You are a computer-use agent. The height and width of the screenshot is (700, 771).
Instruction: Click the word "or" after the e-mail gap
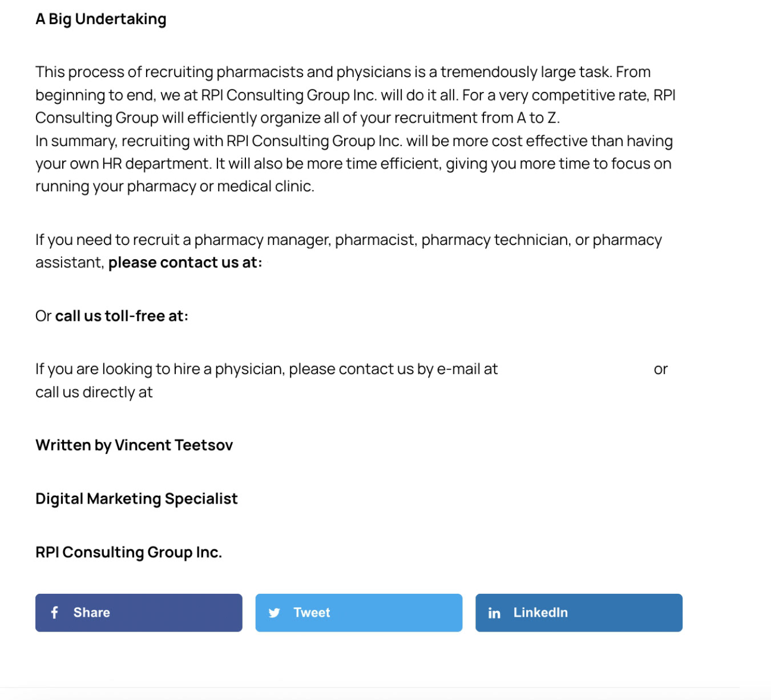[661, 369]
